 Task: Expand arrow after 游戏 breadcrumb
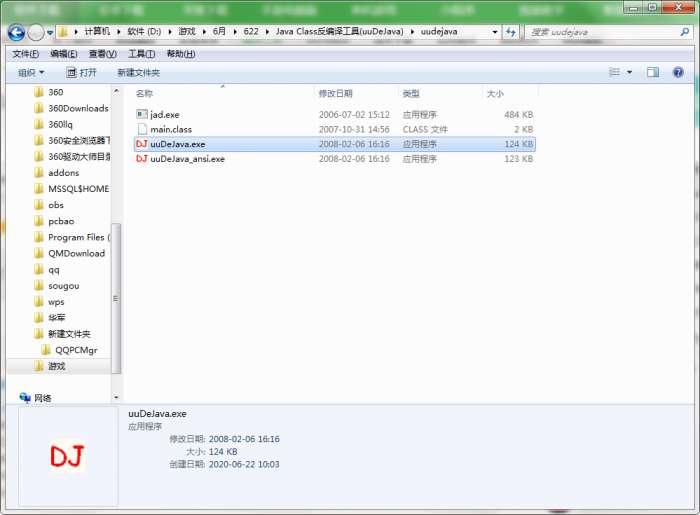[204, 32]
